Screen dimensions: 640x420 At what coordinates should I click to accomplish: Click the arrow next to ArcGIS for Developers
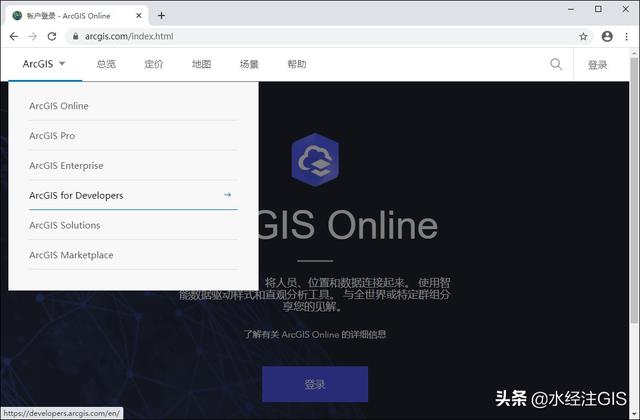click(x=227, y=195)
